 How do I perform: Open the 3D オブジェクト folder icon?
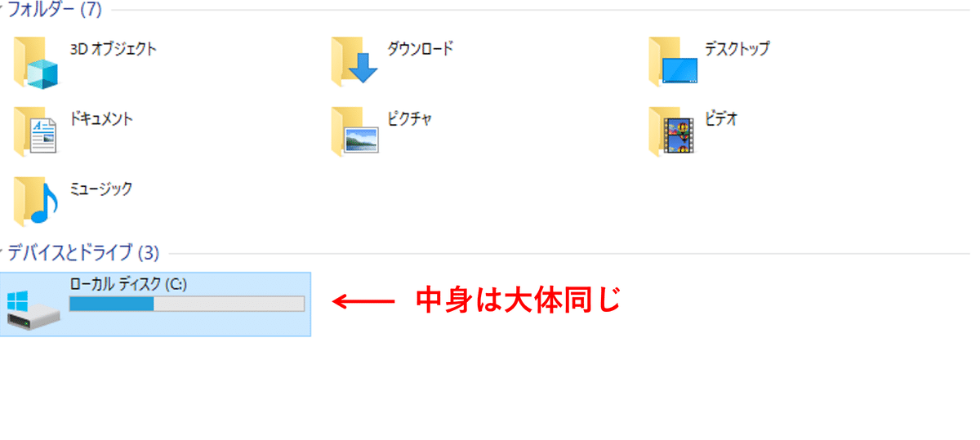(37, 62)
